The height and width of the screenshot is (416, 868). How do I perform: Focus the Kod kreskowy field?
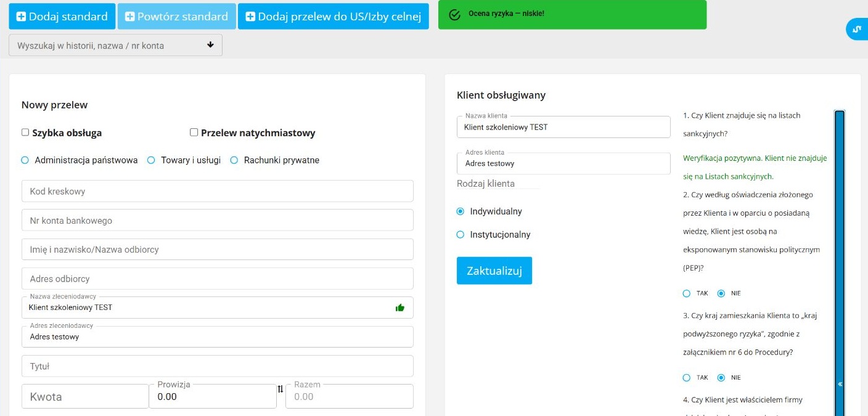pos(217,191)
